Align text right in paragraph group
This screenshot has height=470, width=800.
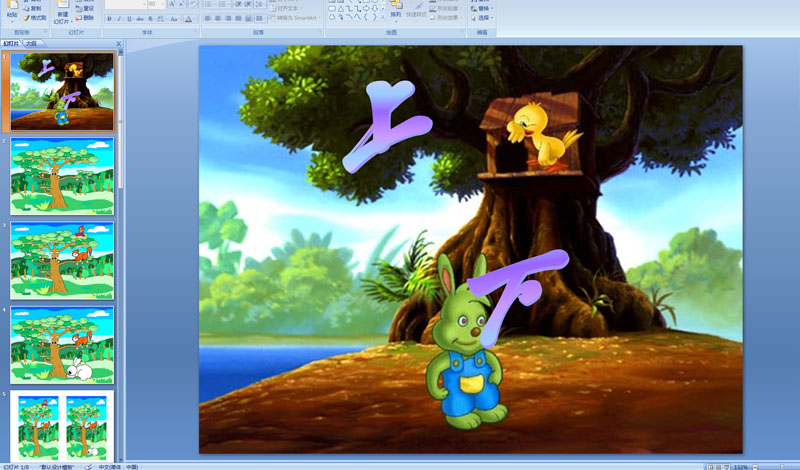228,18
